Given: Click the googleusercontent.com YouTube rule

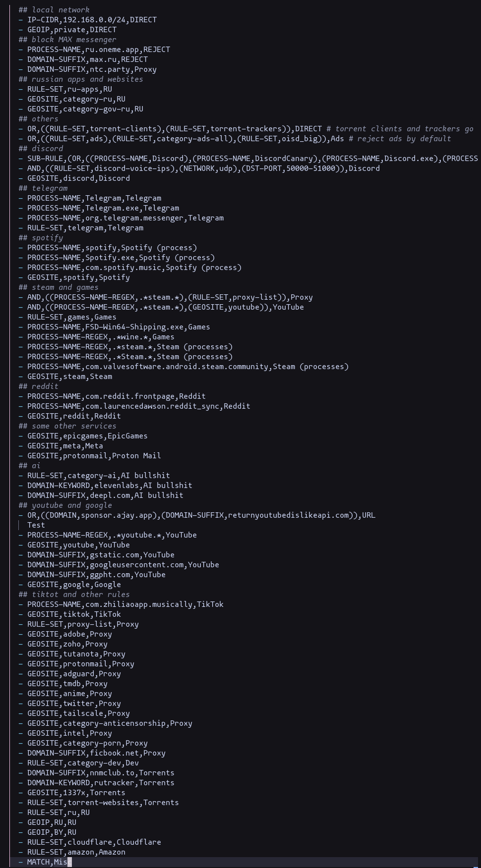Looking at the screenshot, I should [x=123, y=565].
